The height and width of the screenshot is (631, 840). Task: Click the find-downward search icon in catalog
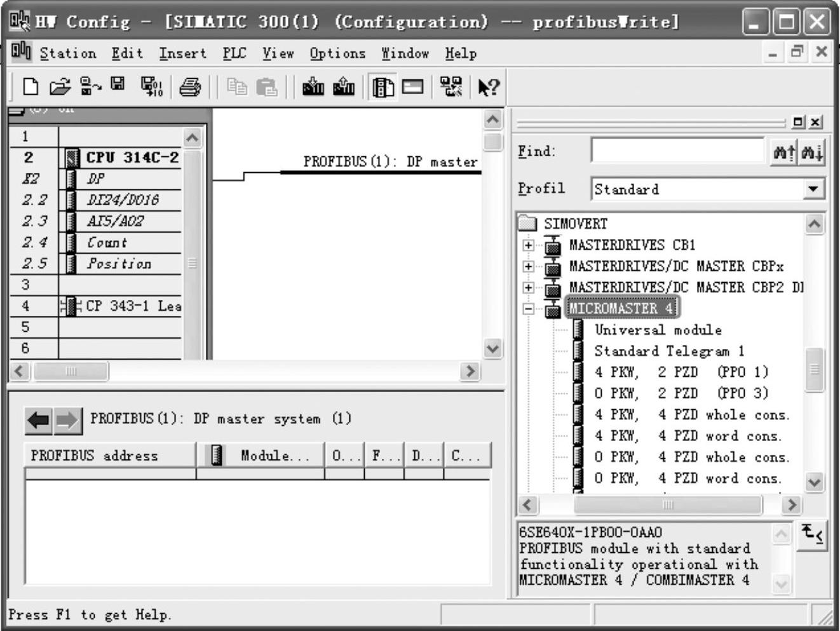click(812, 153)
